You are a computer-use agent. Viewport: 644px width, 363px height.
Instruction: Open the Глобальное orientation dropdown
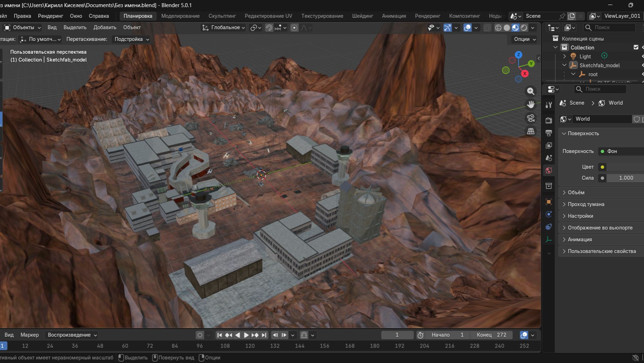224,27
